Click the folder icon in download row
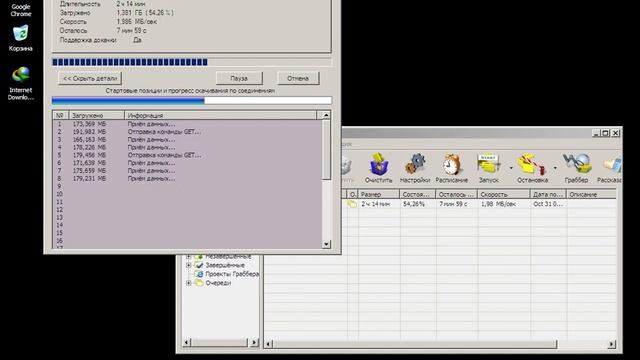Screen dimensions: 640x360 tap(352, 204)
